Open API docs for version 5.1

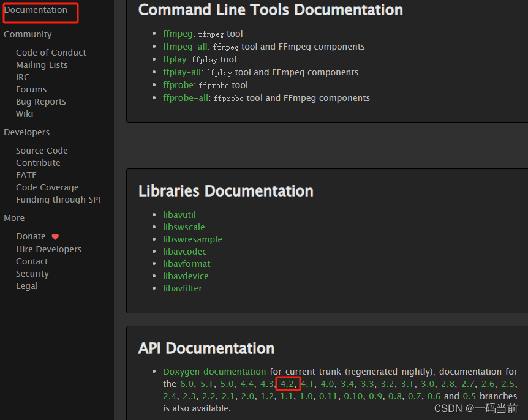pyautogui.click(x=206, y=384)
